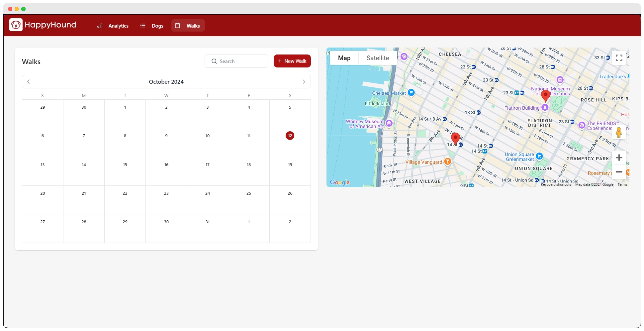The height and width of the screenshot is (331, 644).
Task: Open the Walks tab
Action: (x=188, y=26)
